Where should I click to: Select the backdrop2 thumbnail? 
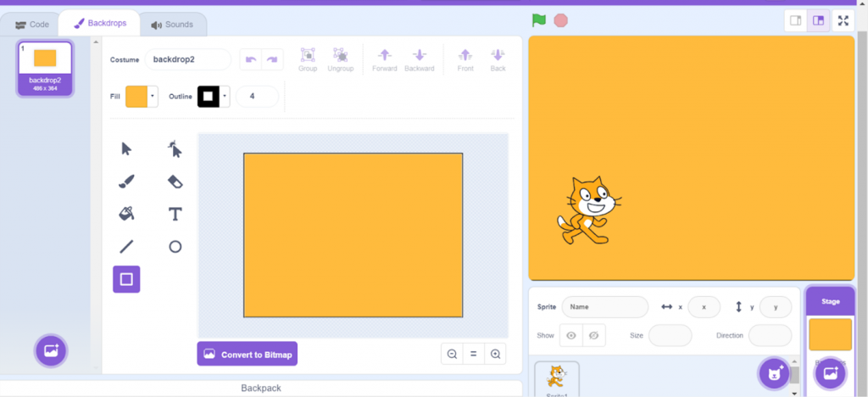(45, 68)
